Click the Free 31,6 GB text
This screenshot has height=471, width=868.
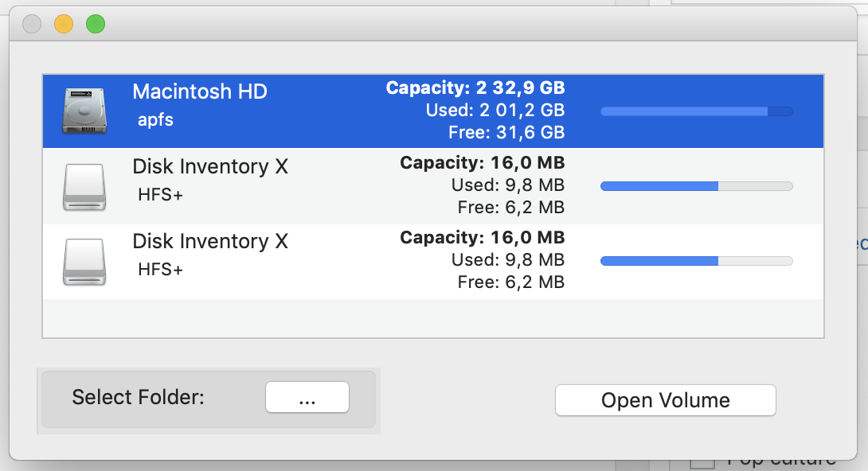pos(506,133)
